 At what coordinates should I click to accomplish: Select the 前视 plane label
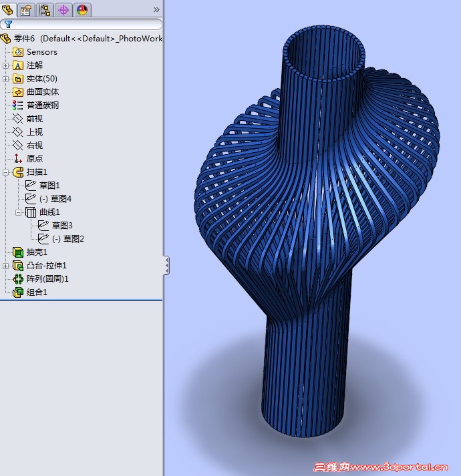click(x=35, y=119)
